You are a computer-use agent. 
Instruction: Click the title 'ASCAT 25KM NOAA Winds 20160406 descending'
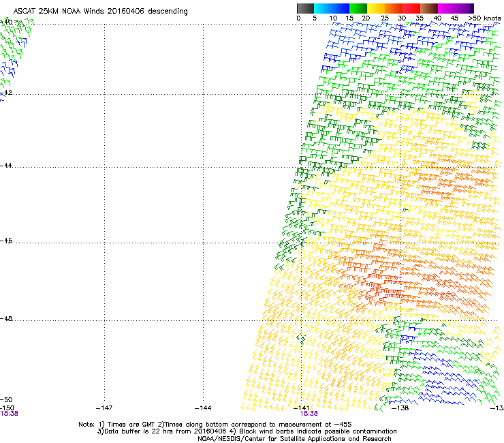100,12
